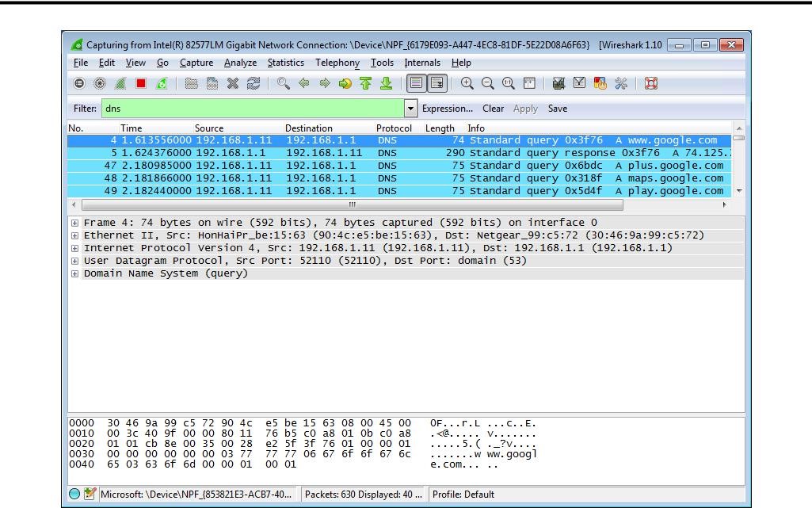Expand Domain Name System (query) section

pos(75,274)
